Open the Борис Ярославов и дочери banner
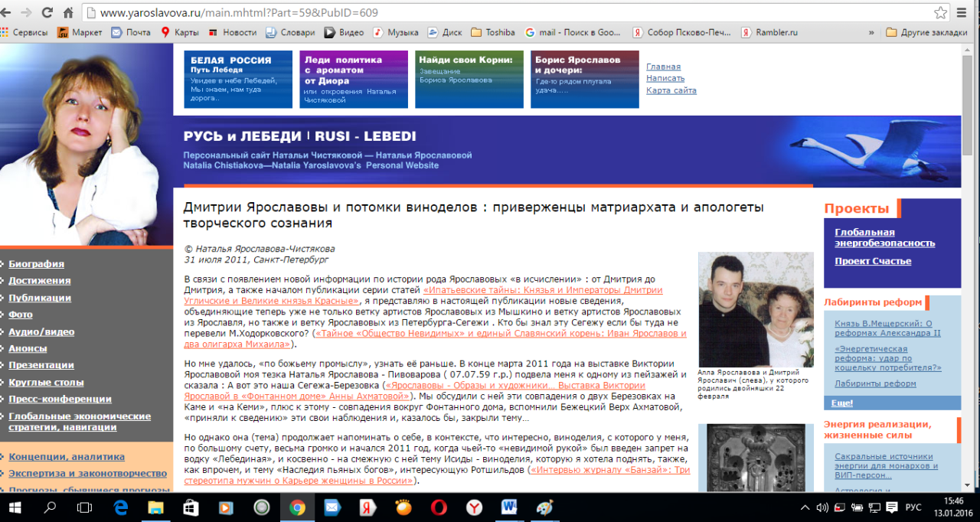This screenshot has height=522, width=980. pyautogui.click(x=585, y=80)
